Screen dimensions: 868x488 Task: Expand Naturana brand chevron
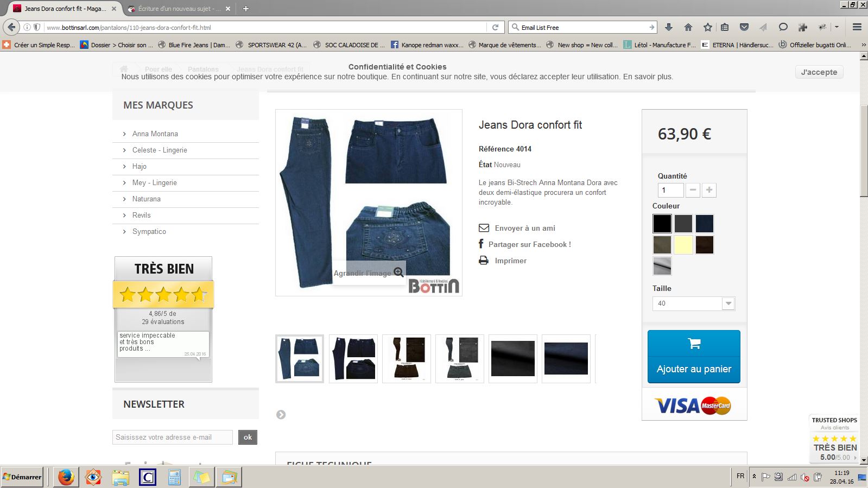[x=124, y=199]
